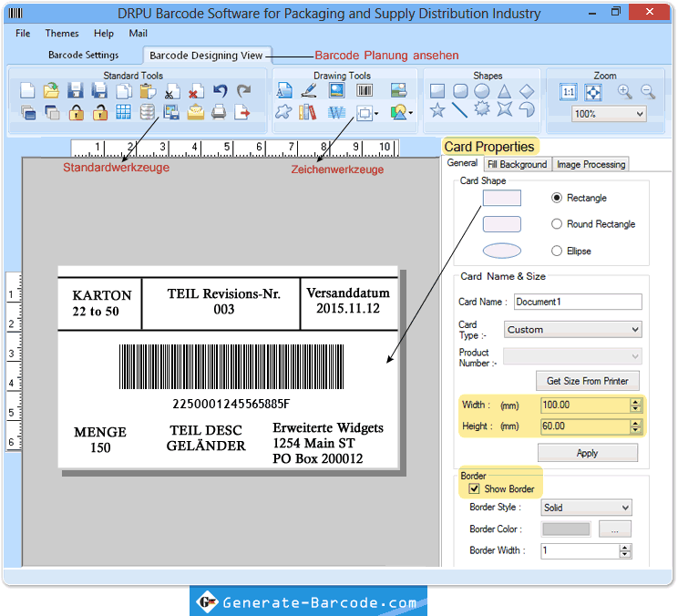Image resolution: width=678 pixels, height=616 pixels.
Task: Open the File menu
Action: (x=23, y=34)
